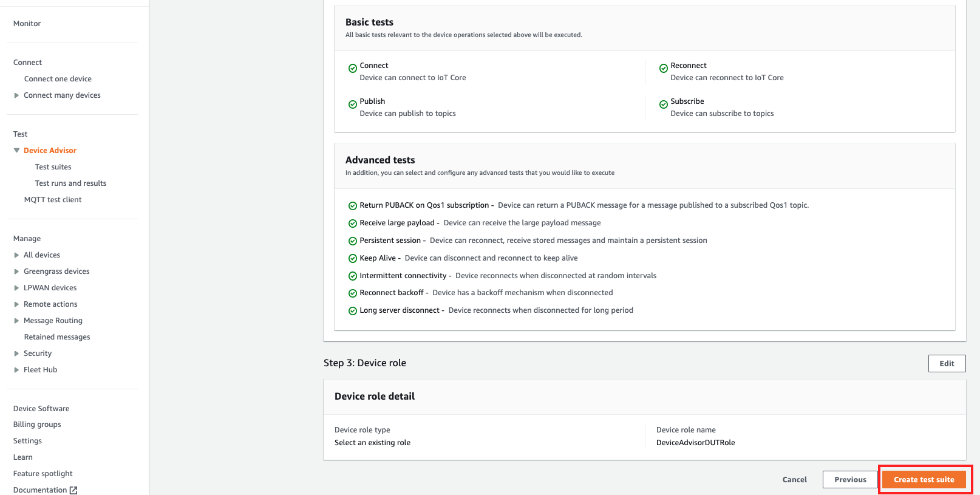Go to MQTT test client
980x495 pixels.
pos(53,200)
